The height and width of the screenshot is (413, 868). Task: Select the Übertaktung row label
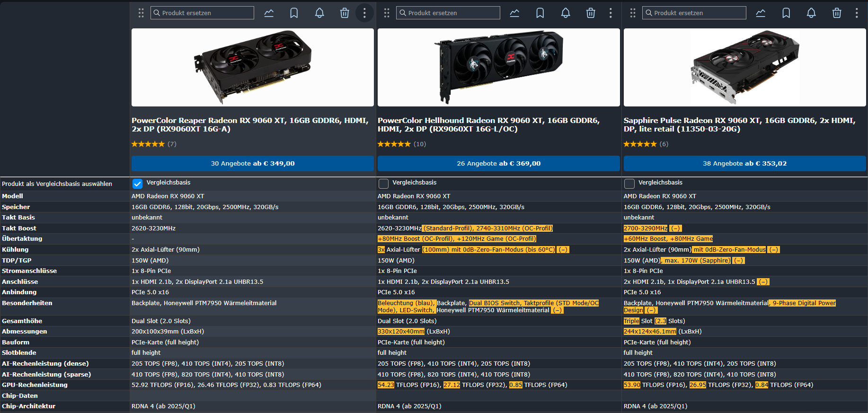[x=22, y=239]
